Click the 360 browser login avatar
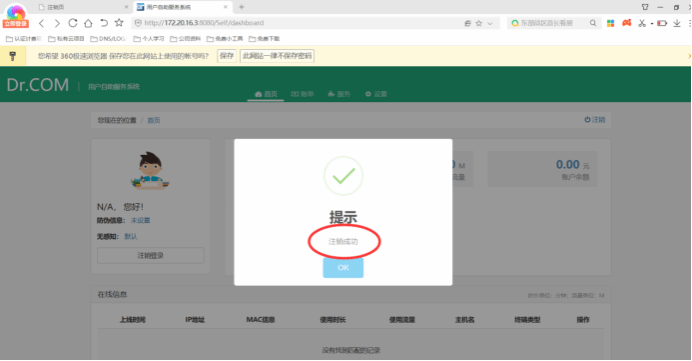The width and height of the screenshot is (692, 361). point(16,16)
